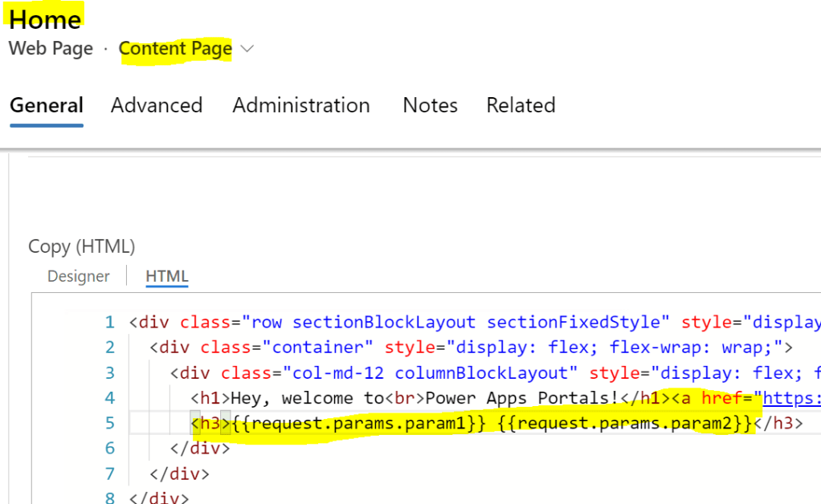Click the https link in the href attribute
Viewport: 821px width, 504px height.
click(x=791, y=398)
